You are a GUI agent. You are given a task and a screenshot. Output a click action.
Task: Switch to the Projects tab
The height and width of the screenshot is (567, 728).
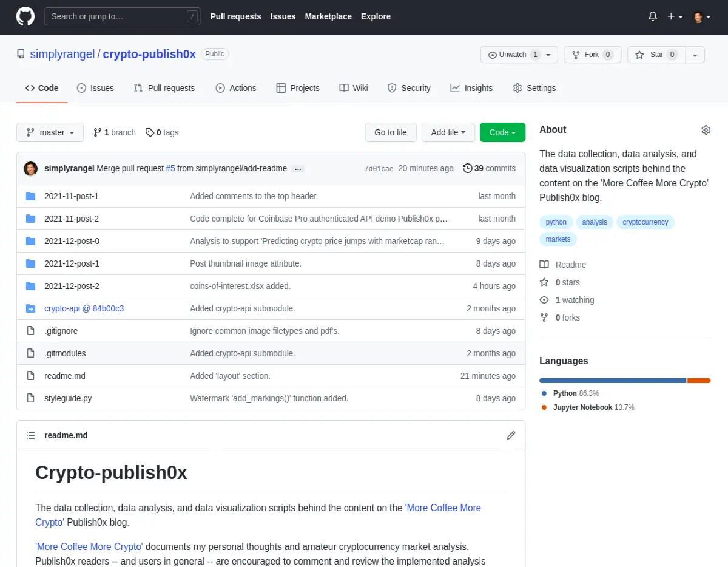(298, 88)
